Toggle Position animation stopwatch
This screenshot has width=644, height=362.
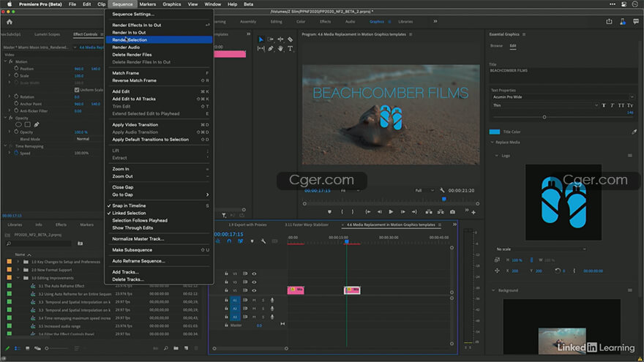16,69
